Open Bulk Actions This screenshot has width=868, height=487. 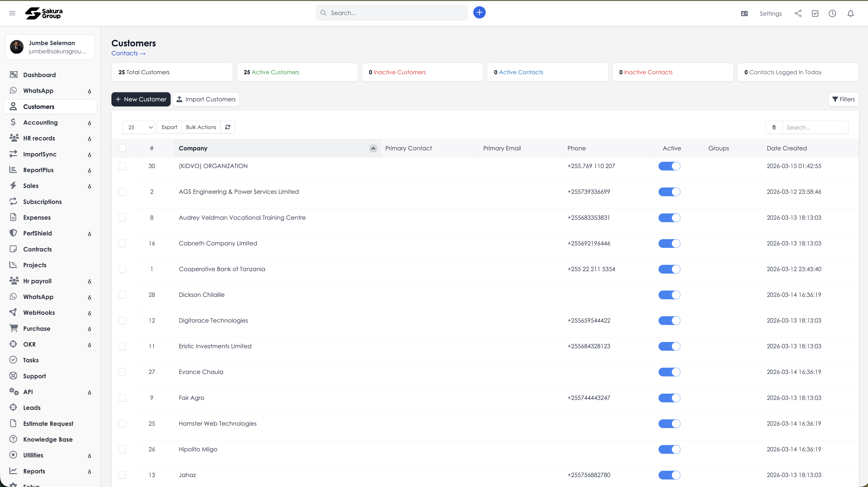coord(201,127)
